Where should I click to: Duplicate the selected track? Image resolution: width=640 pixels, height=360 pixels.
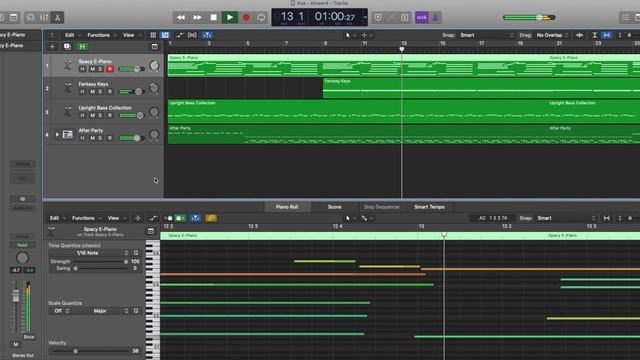point(67,47)
